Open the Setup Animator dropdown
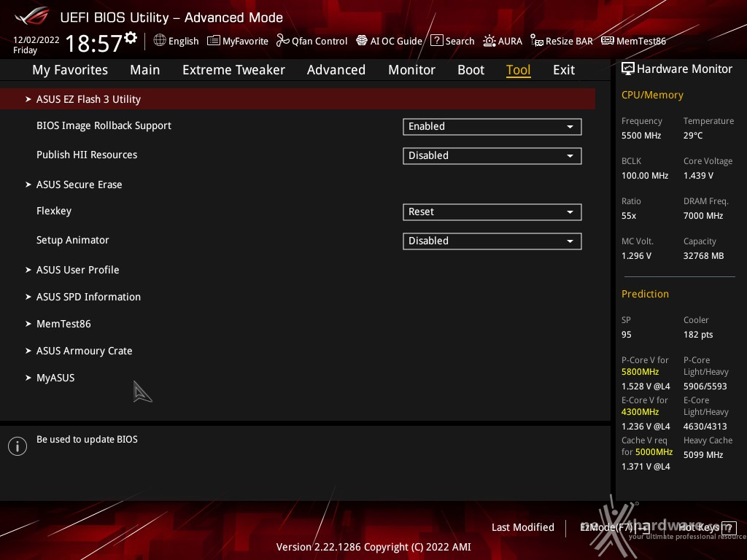The width and height of the screenshot is (747, 560). pyautogui.click(x=492, y=241)
